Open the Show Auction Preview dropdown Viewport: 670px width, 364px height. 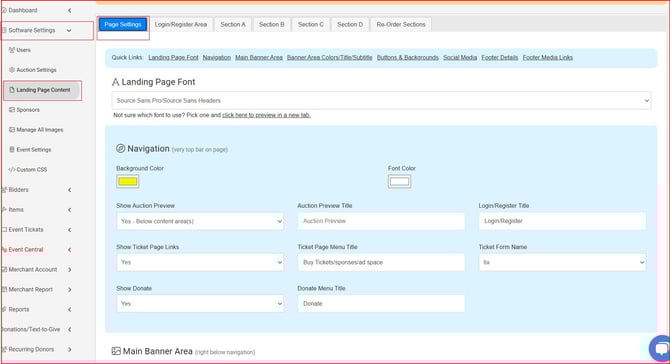click(200, 221)
